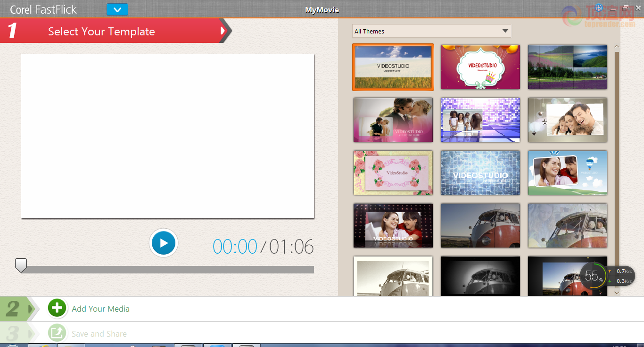Screen dimensions: 644x347
Task: Select the black-and-white vignette van template
Action: pos(480,276)
